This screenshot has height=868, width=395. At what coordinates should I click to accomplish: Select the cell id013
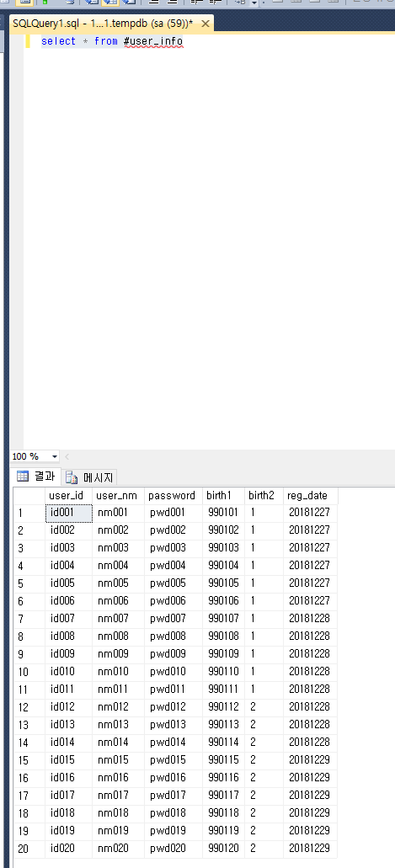tap(69, 725)
